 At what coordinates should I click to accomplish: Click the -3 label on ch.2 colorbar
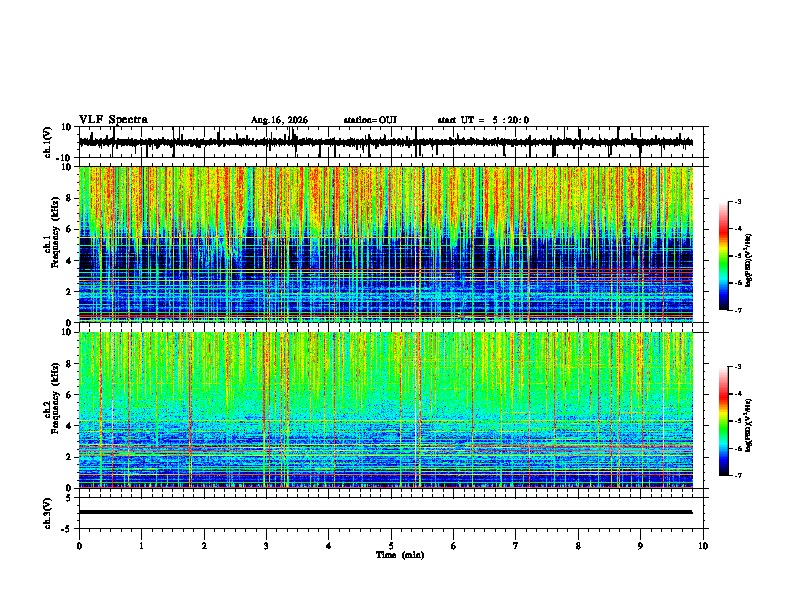click(x=738, y=367)
